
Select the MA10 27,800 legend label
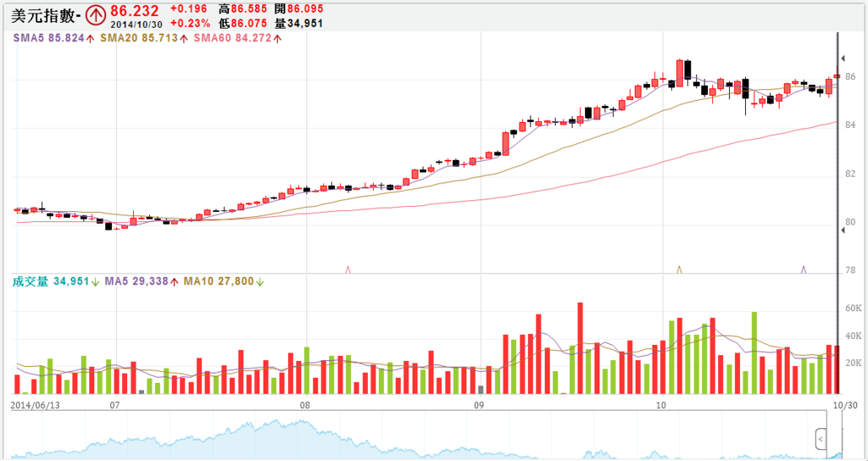pos(219,281)
